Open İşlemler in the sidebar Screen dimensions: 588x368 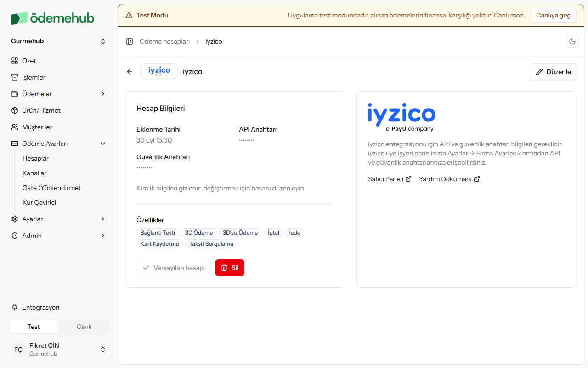tap(59, 77)
